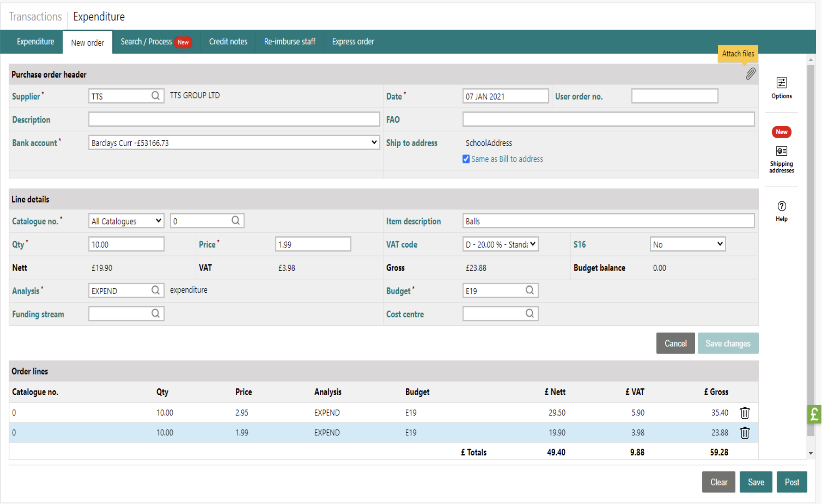Click the Budget search magnifier icon
The height and width of the screenshot is (504, 827).
(529, 290)
